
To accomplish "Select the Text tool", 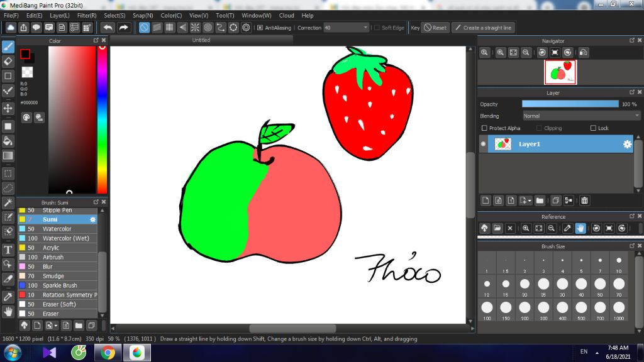I will point(8,250).
